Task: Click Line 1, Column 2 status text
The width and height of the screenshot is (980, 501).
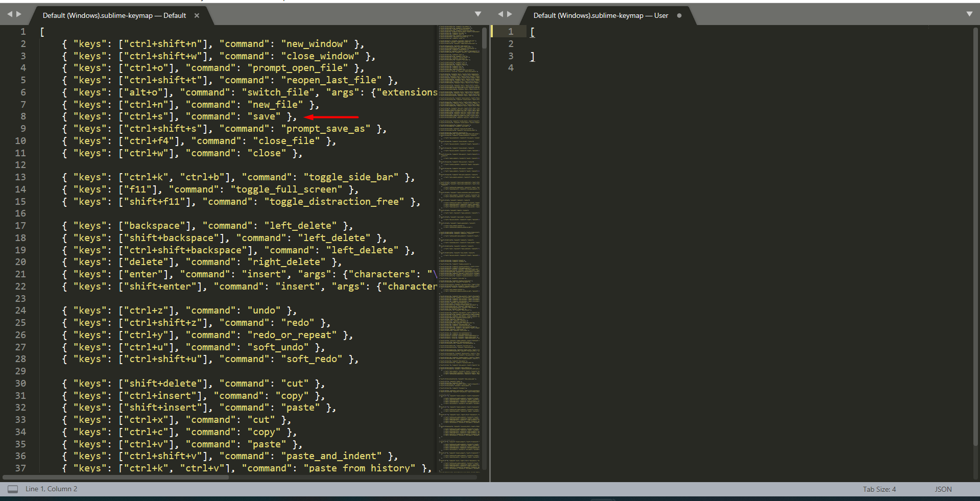Action: [52, 489]
